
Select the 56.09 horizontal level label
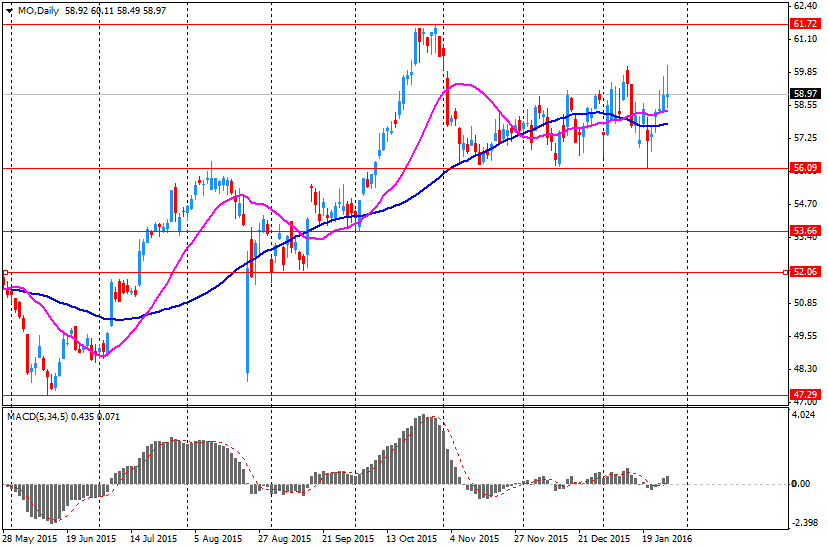(805, 168)
